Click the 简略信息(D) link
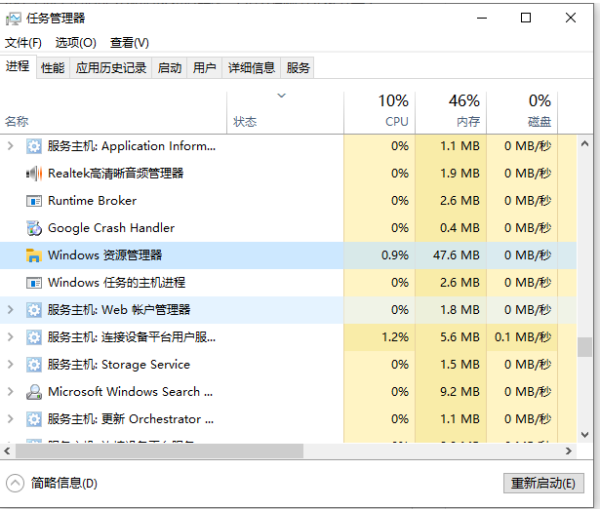This screenshot has height=509, width=600. pos(64,483)
